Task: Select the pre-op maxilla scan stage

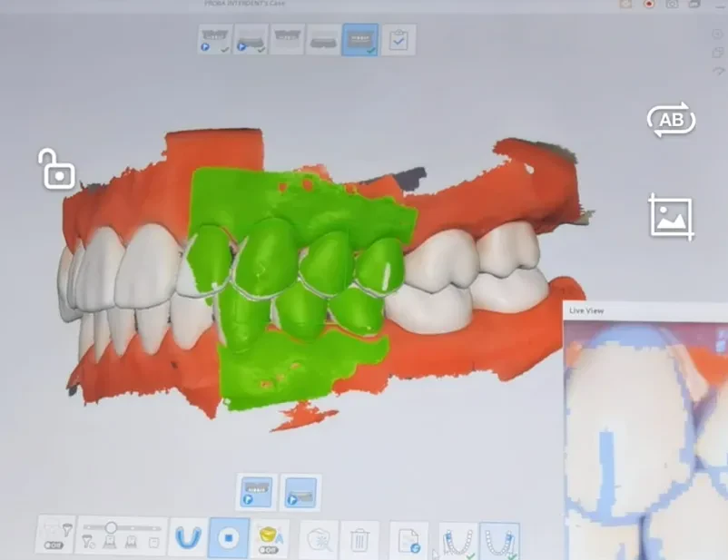Action: pos(214,41)
